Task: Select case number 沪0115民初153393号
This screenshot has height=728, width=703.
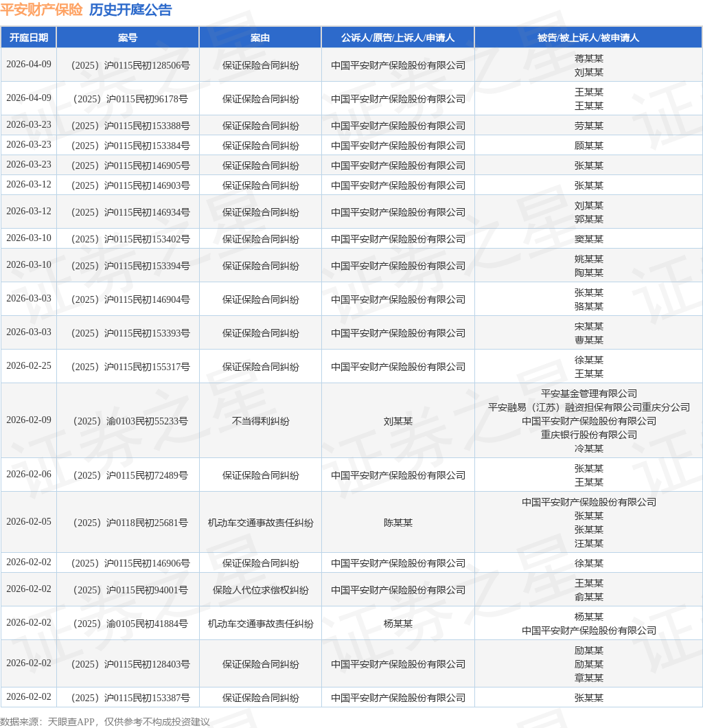Action: [130, 333]
